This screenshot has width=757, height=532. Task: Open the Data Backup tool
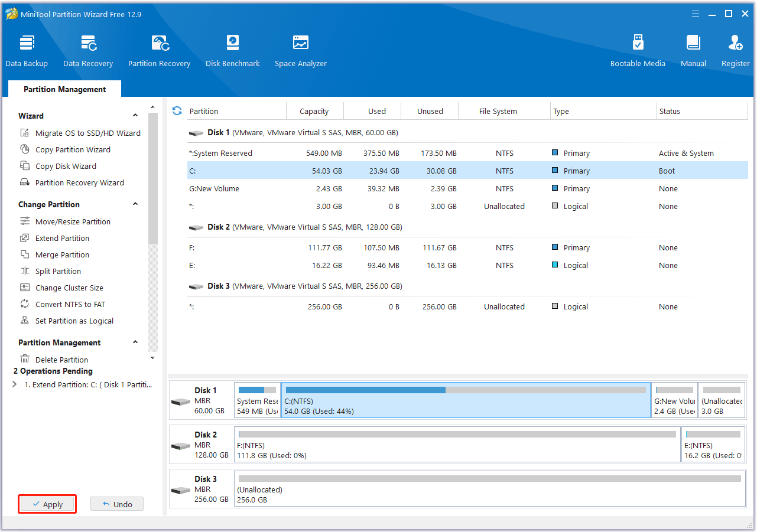(x=27, y=51)
